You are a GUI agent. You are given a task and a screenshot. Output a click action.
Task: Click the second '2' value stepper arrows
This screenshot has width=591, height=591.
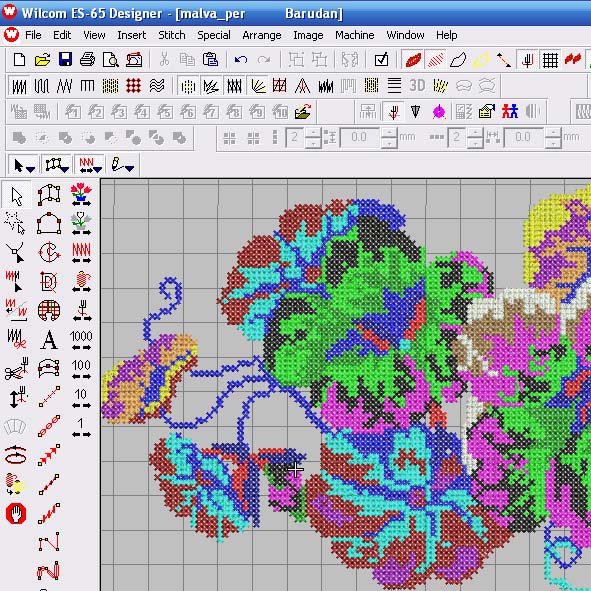(x=475, y=138)
